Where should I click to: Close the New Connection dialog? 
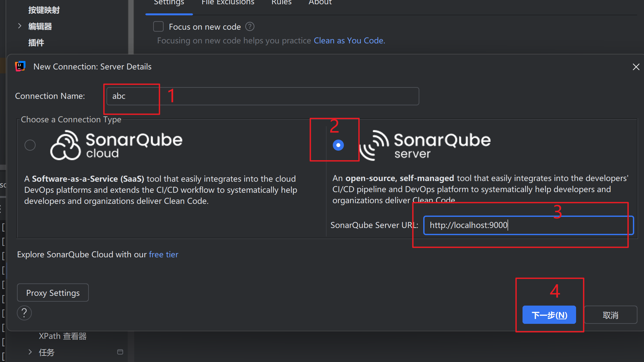636,67
